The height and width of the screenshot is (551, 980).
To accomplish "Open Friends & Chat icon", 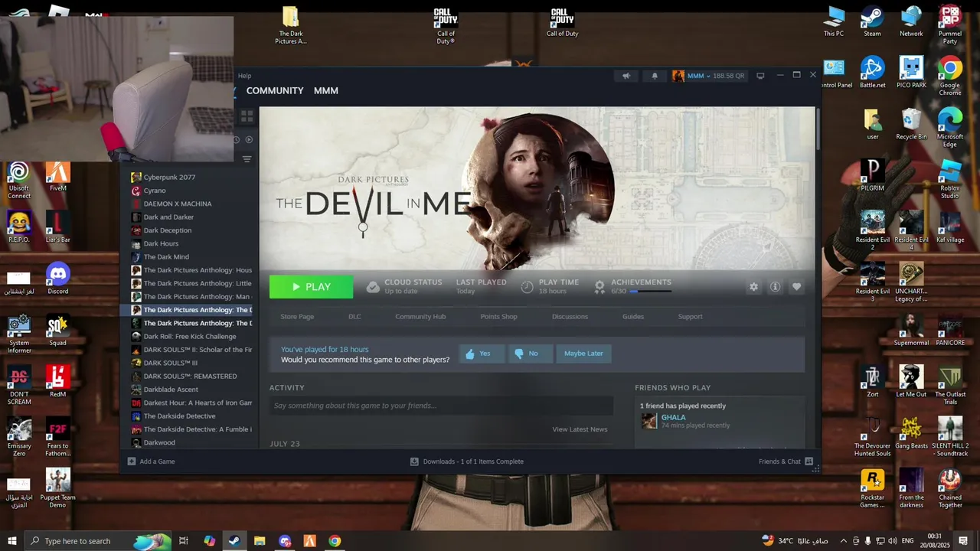I will (808, 461).
